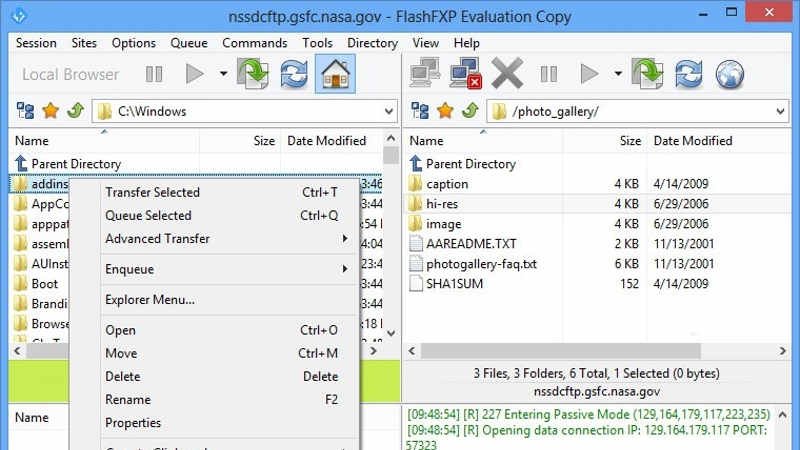Open the Directory menu

372,43
